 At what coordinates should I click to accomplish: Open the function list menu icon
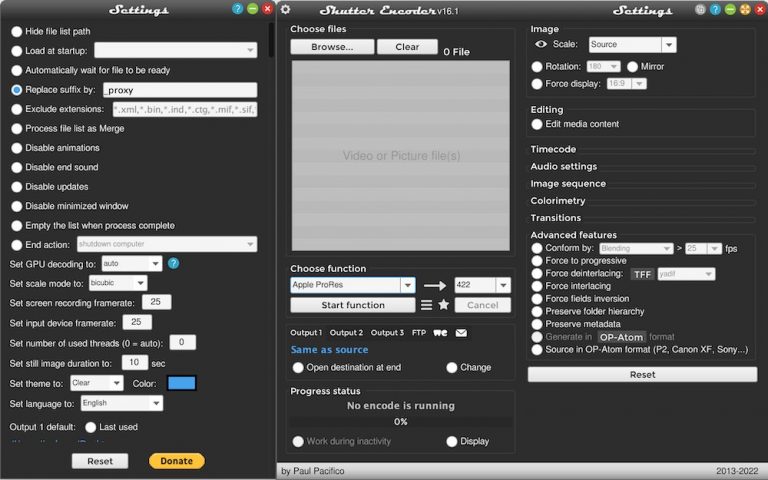coord(427,305)
